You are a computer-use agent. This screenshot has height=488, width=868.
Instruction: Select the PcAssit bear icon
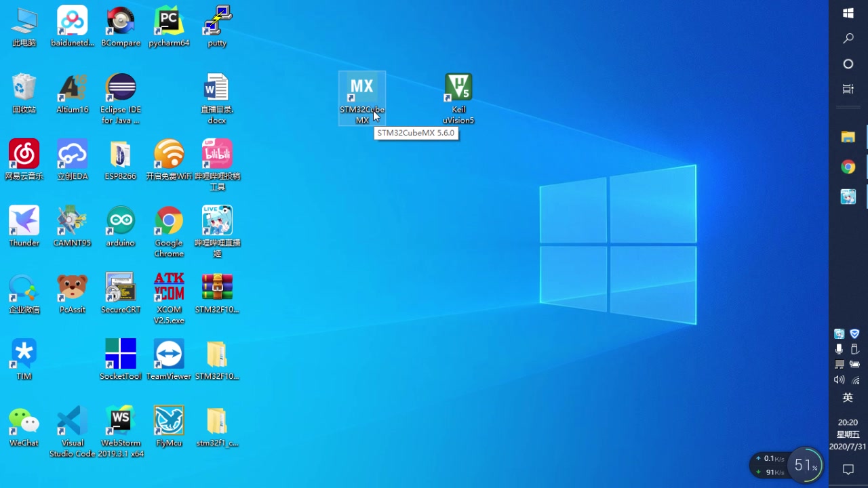(x=73, y=293)
